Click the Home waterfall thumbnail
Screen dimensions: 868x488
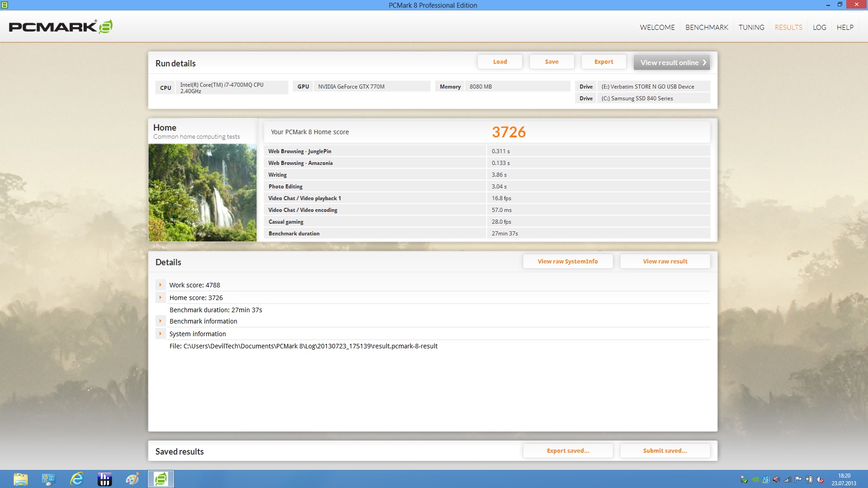point(203,192)
